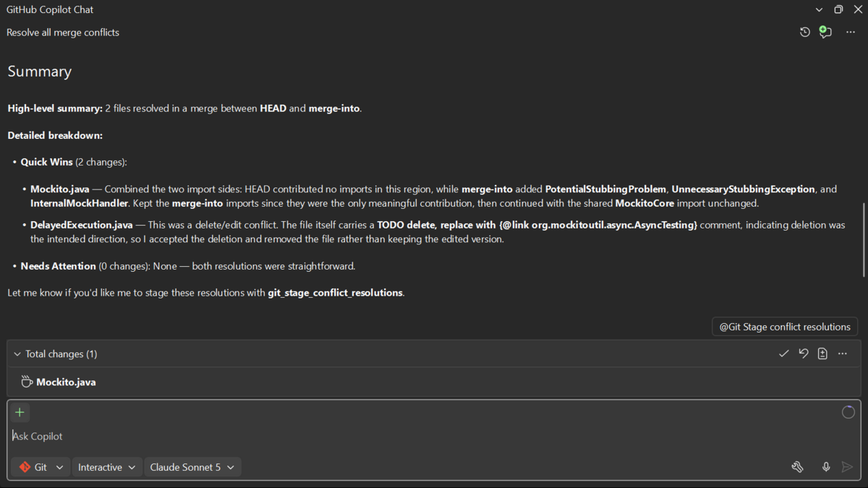868x488 pixels.
Task: Click the GitHub Copilot Chat title
Action: tap(50, 9)
